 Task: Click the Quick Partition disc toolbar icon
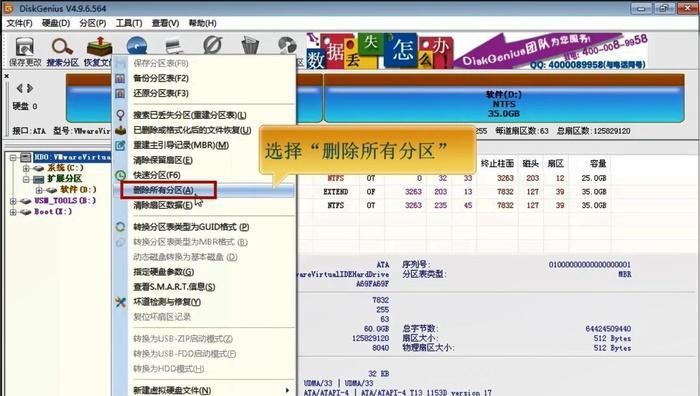(137, 46)
